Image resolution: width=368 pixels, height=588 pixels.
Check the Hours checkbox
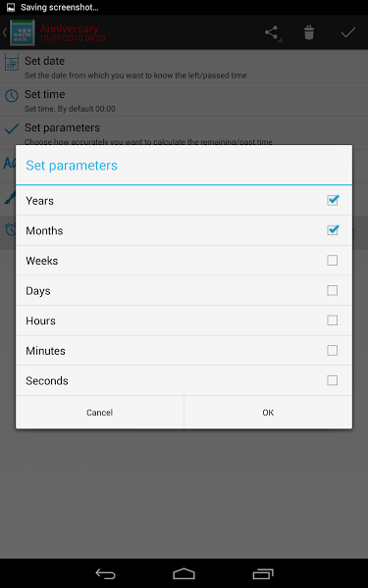pos(333,320)
